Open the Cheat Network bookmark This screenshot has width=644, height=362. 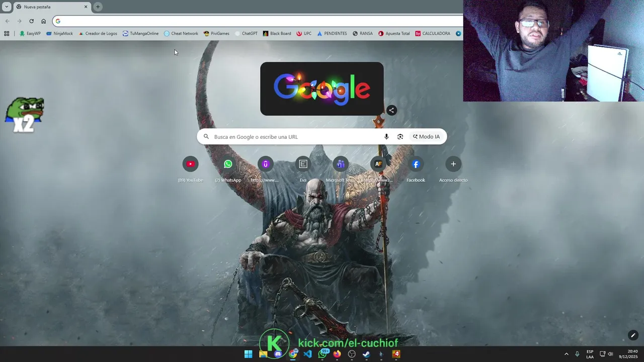181,34
